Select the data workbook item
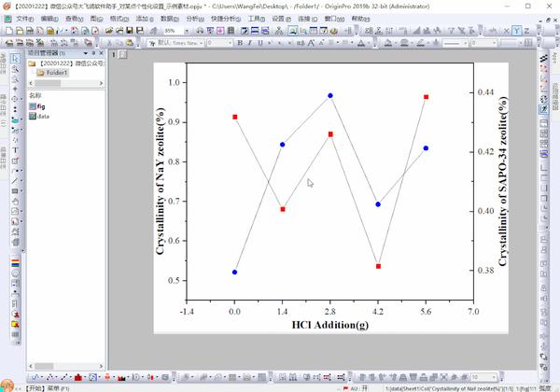The width and height of the screenshot is (560, 392). pyautogui.click(x=39, y=117)
